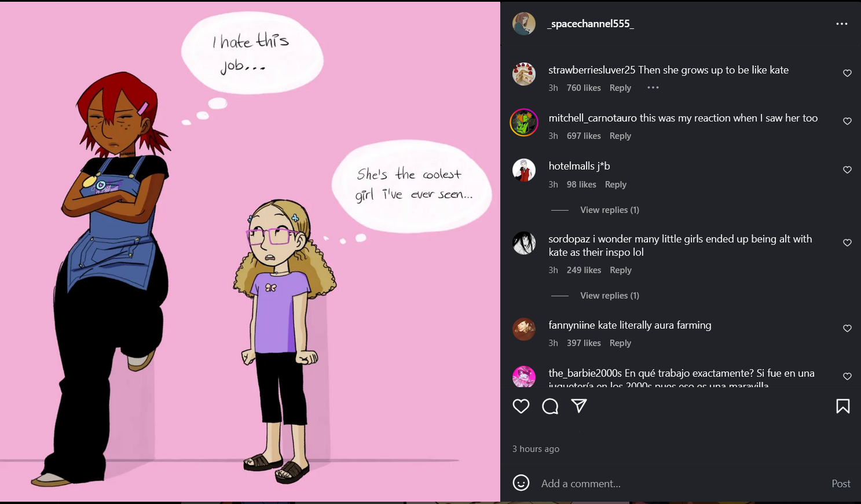This screenshot has height=504, width=861.
Task: Expand replies under hotelmalls comment
Action: (610, 210)
